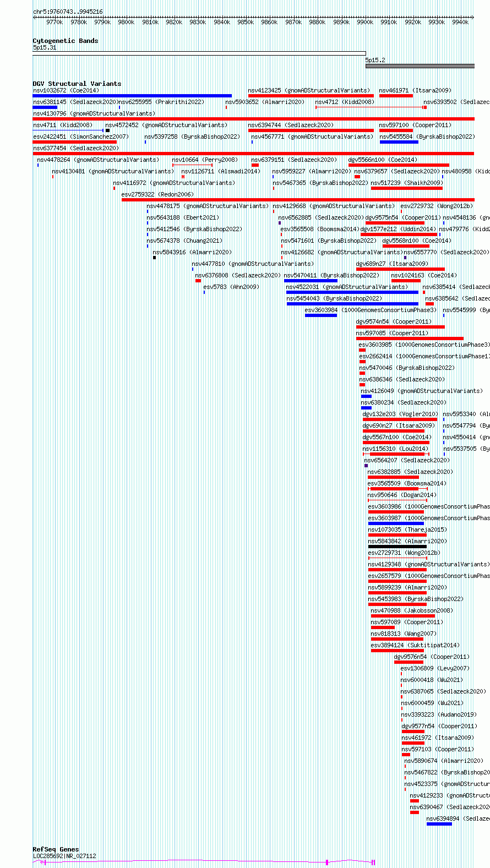Click nsv1126711 (Alsmadi2014) label
490x868 pixels.
(x=221, y=171)
